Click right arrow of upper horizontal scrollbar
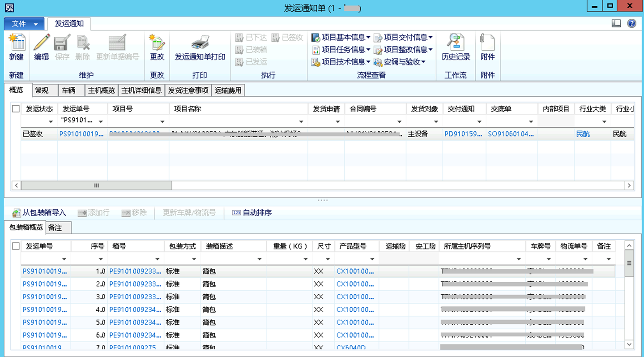Viewport: 644px width, 357px height. click(x=629, y=185)
